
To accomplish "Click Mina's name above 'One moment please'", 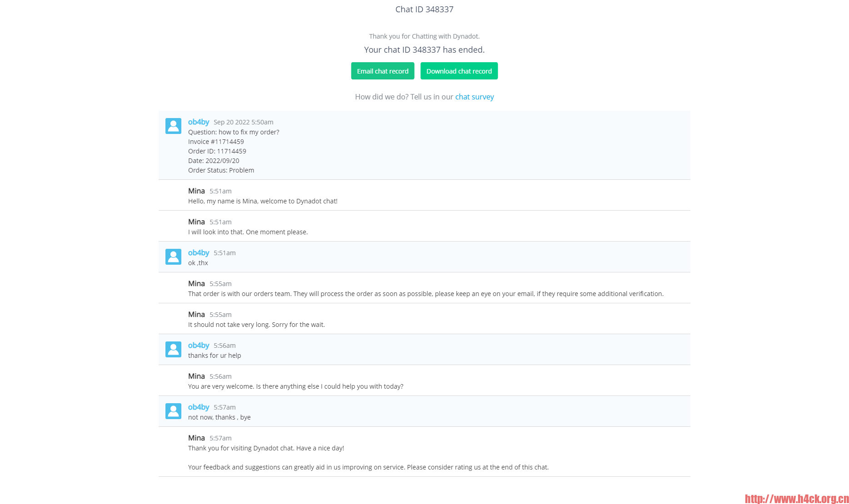I will (x=196, y=222).
